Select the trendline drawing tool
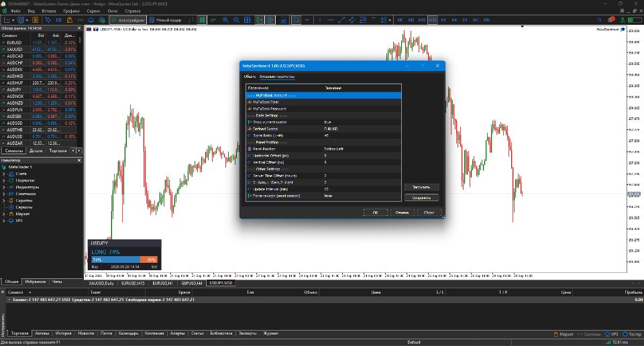 [x=341, y=19]
